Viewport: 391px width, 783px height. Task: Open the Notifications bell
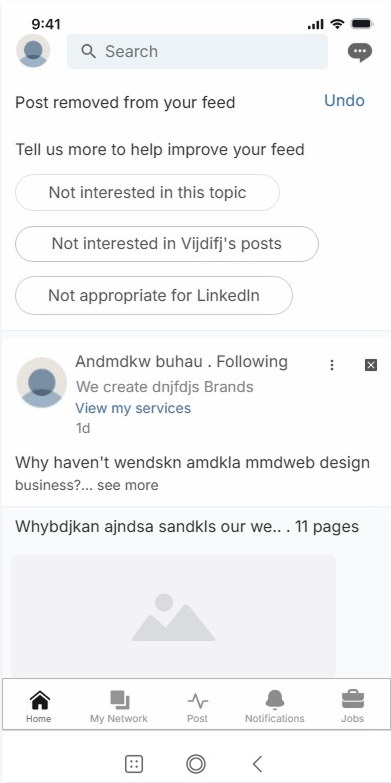[275, 706]
